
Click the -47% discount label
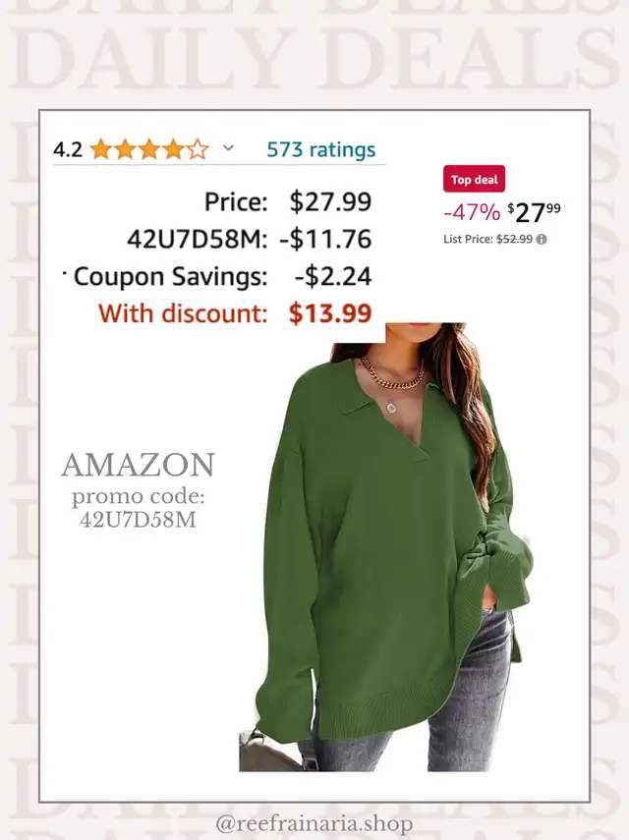pyautogui.click(x=472, y=212)
